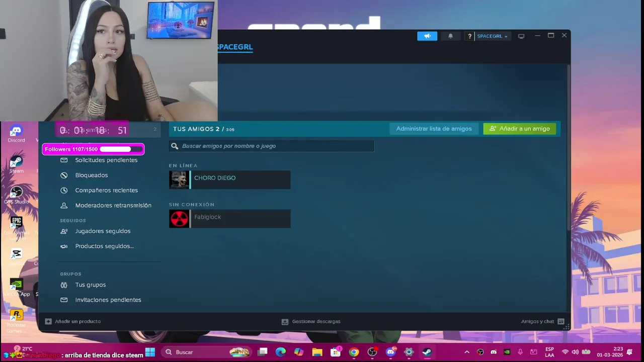
Task: Open Fabiglock friend entry
Action: (x=230, y=219)
